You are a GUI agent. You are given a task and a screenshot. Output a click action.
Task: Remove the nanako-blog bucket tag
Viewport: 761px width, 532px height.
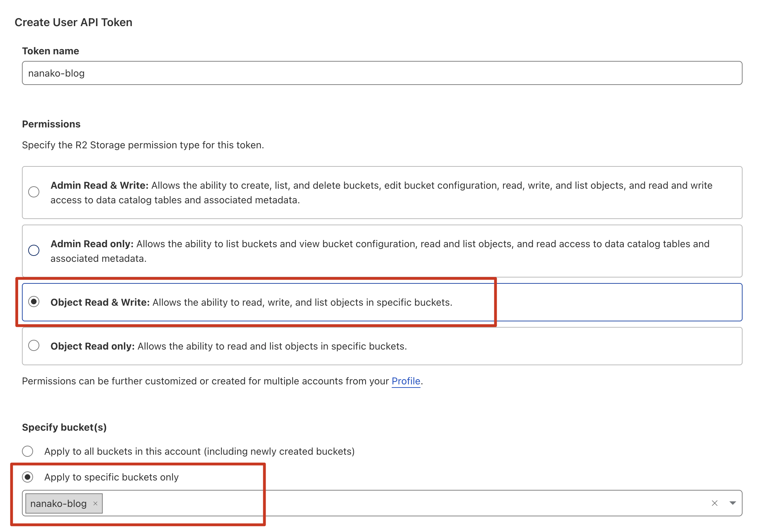pyautogui.click(x=95, y=503)
